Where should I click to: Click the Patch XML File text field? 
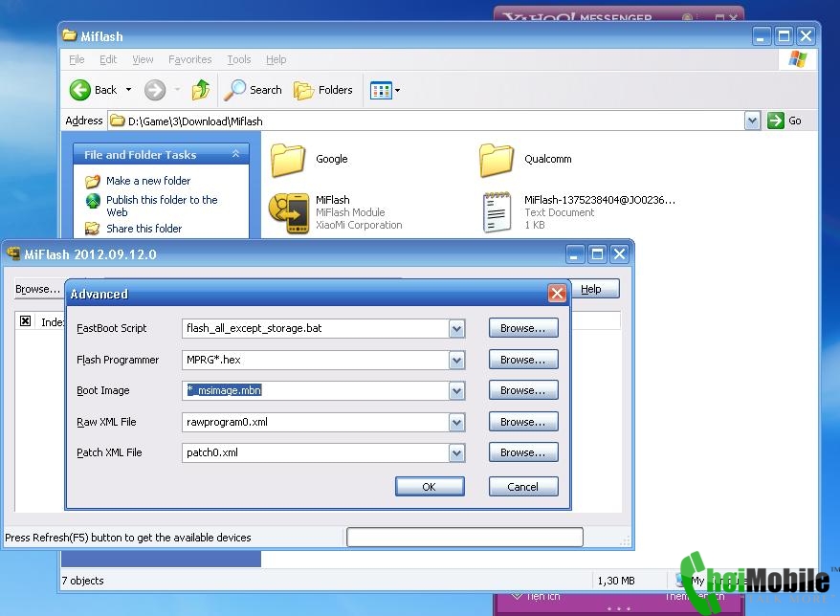pos(316,452)
